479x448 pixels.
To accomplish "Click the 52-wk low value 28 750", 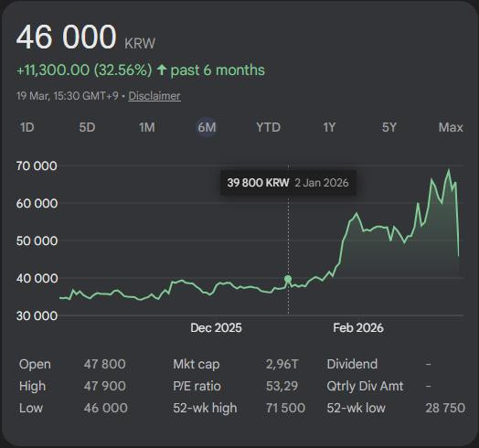I will [445, 409].
